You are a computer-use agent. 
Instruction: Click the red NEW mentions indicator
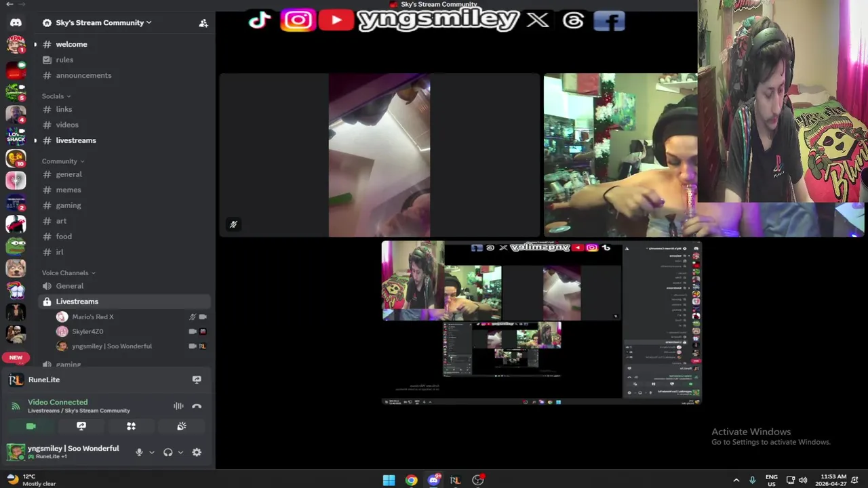pyautogui.click(x=16, y=357)
